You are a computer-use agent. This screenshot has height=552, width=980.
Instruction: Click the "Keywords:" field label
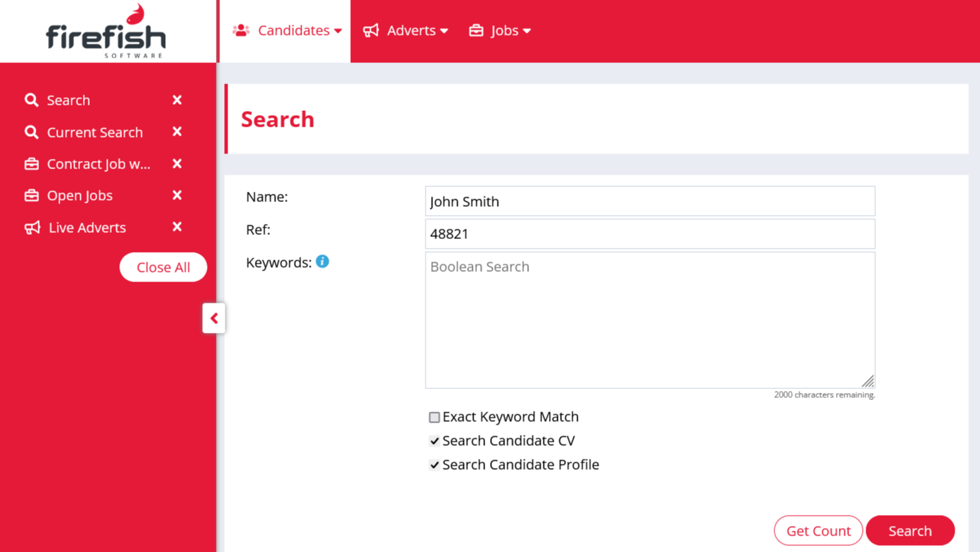click(279, 262)
